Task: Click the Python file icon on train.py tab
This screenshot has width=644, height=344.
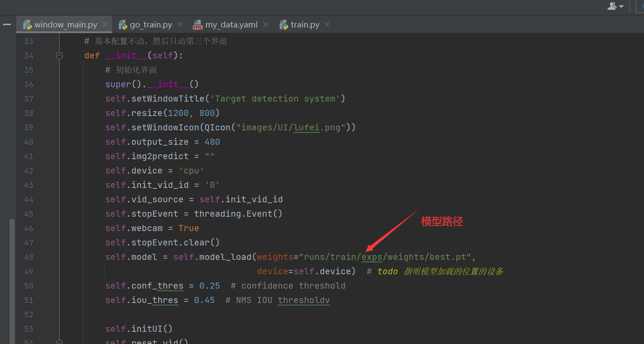Action: (284, 24)
